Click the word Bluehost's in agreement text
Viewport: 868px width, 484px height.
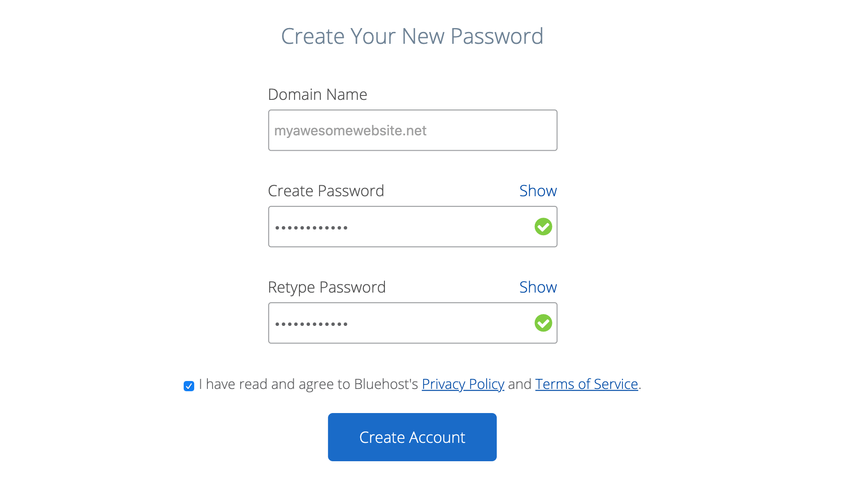pyautogui.click(x=386, y=384)
